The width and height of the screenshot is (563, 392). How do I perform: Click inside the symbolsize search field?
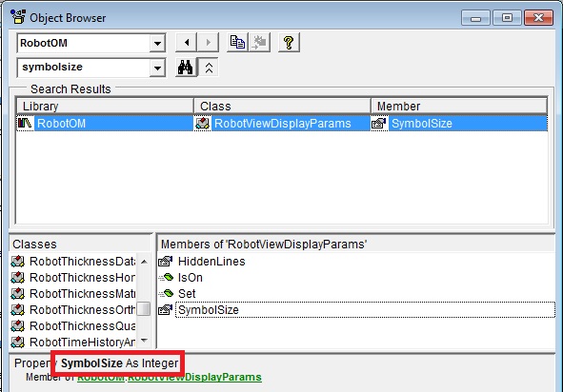click(84, 67)
